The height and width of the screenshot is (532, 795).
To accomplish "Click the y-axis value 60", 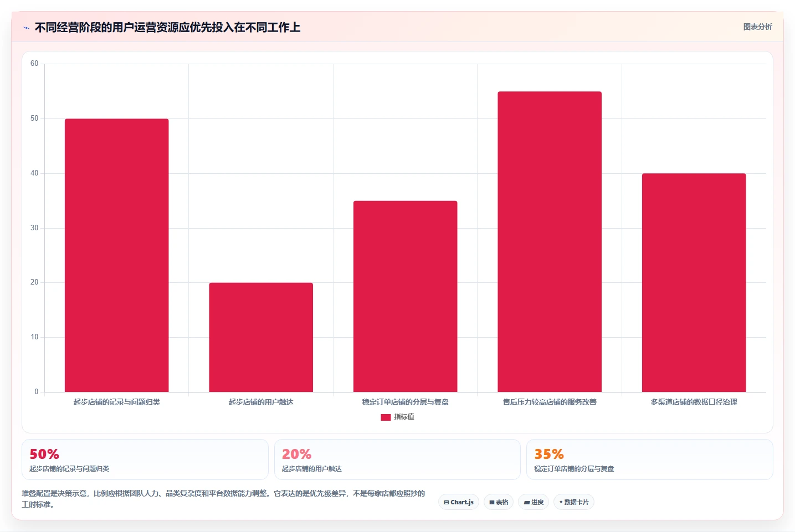I will pyautogui.click(x=34, y=64).
